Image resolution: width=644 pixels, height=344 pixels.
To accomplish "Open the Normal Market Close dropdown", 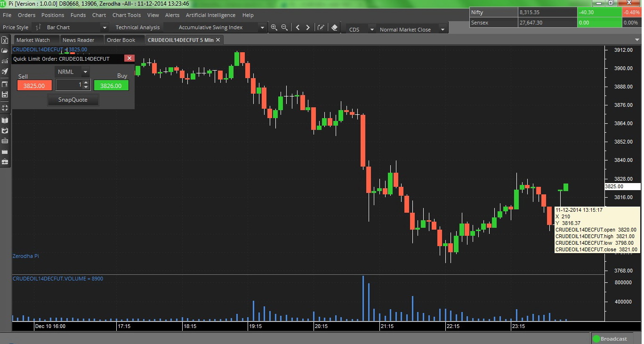I will (442, 30).
